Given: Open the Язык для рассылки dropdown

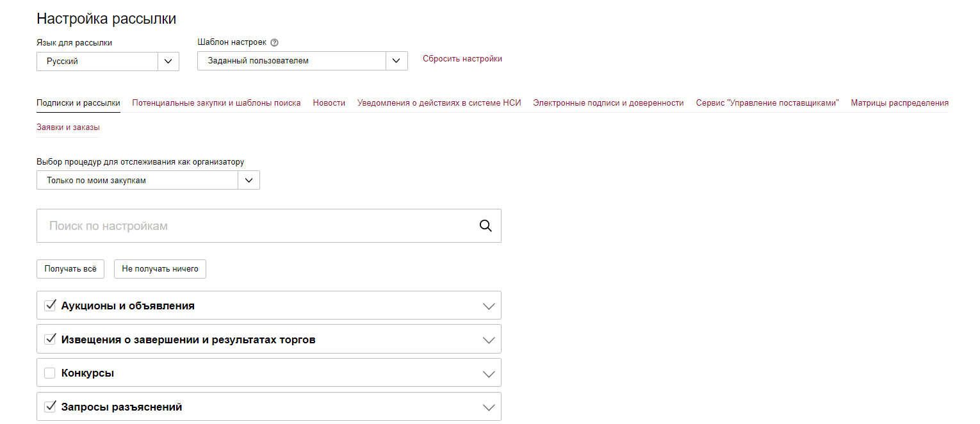Looking at the screenshot, I should pos(168,61).
